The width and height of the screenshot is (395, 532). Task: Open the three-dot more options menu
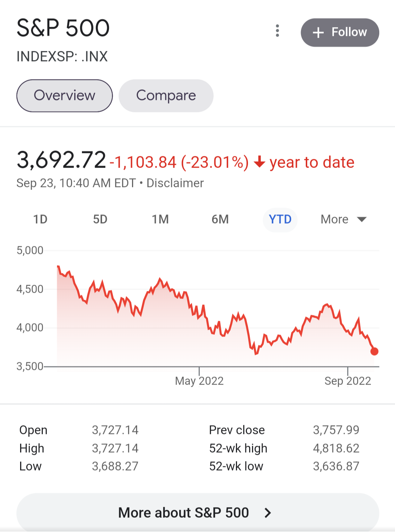[x=278, y=31]
